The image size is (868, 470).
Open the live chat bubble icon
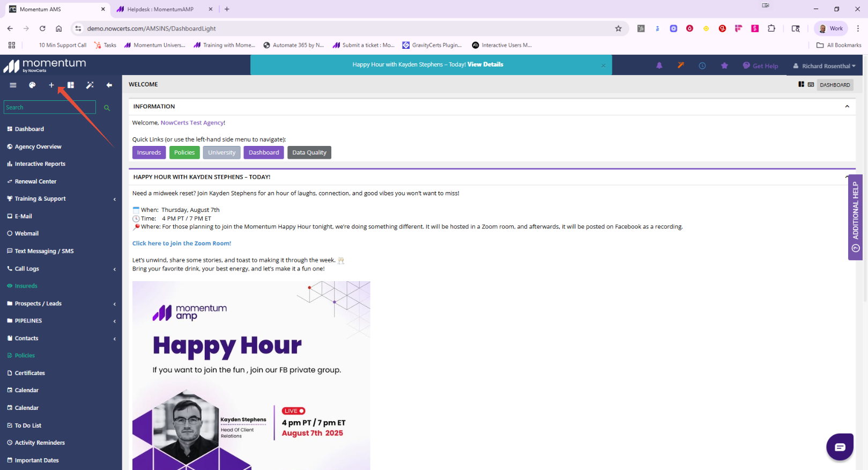(840, 447)
